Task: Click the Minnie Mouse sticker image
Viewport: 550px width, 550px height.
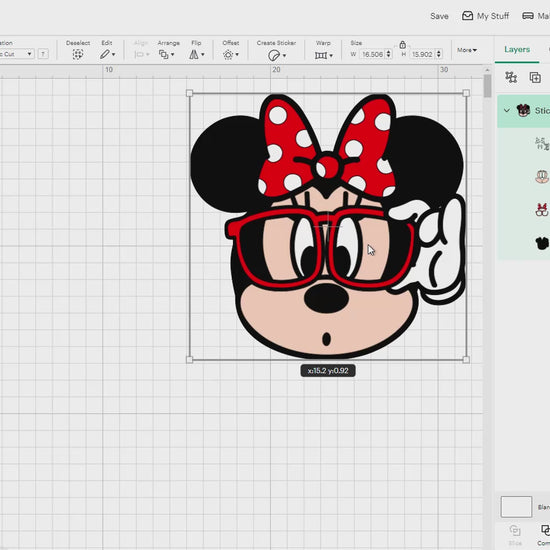Action: click(x=328, y=227)
